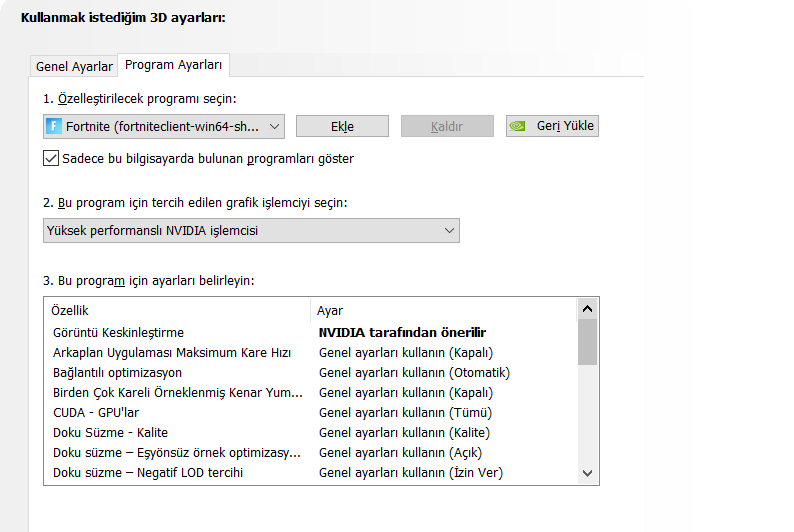Select Arkaplan Uygulaması Maksimum Kare Hızı row

tap(171, 352)
